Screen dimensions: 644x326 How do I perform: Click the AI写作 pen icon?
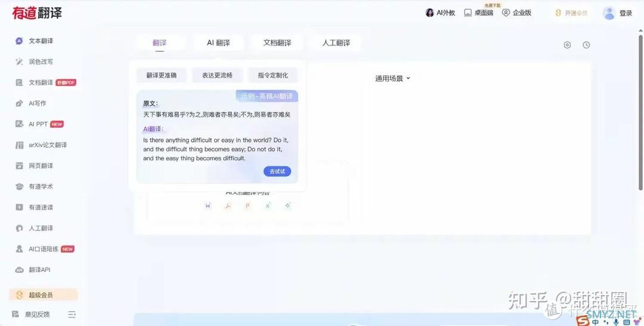(19, 103)
